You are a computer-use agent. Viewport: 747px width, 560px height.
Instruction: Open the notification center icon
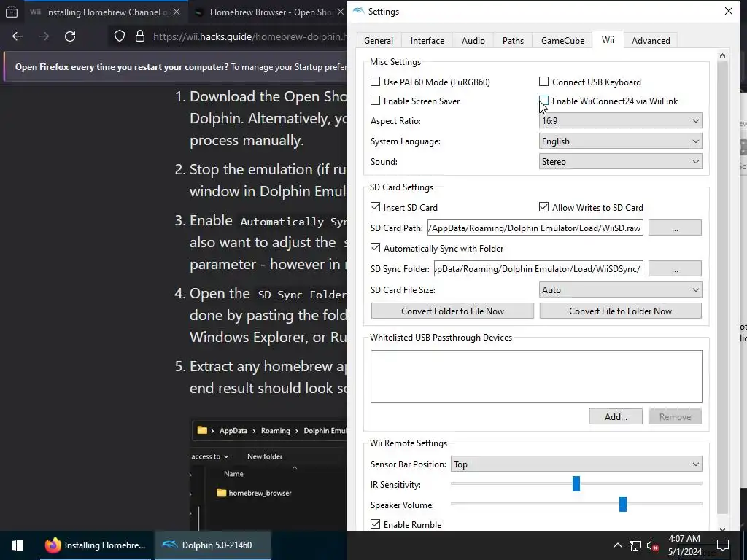[x=723, y=545]
